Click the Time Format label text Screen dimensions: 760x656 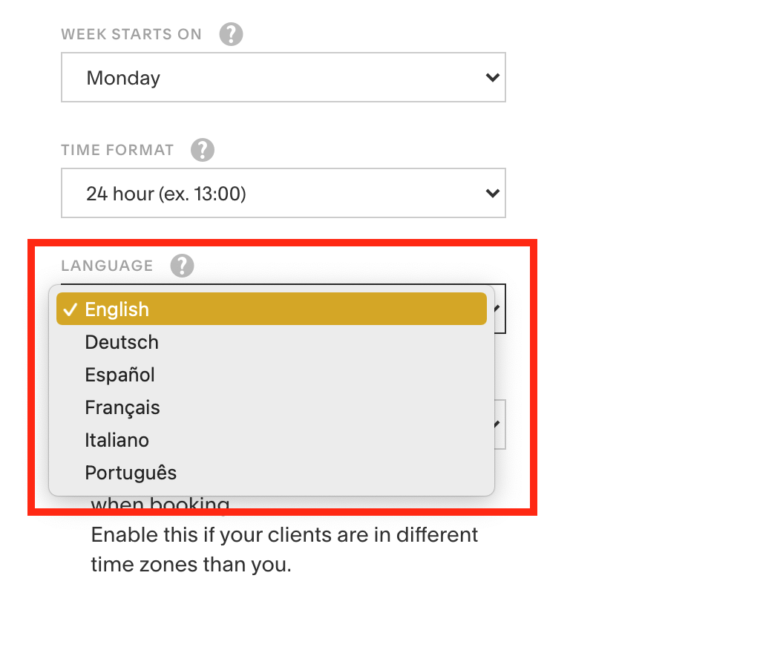tap(117, 150)
